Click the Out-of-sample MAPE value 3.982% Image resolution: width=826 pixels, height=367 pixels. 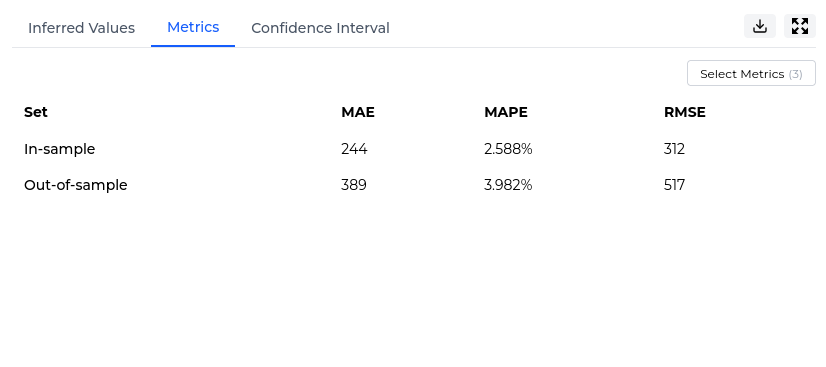pyautogui.click(x=508, y=185)
